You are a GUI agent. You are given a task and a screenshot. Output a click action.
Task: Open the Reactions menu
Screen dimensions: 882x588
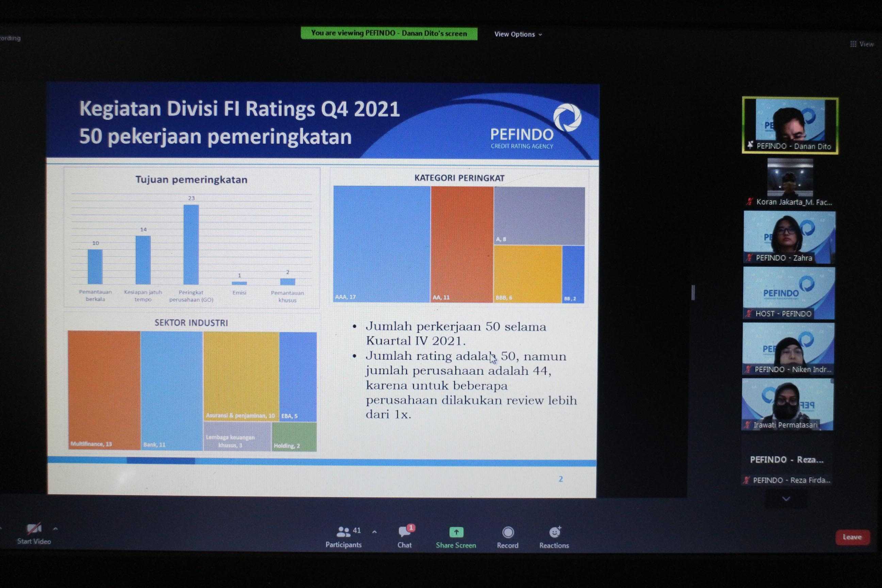pos(554,537)
